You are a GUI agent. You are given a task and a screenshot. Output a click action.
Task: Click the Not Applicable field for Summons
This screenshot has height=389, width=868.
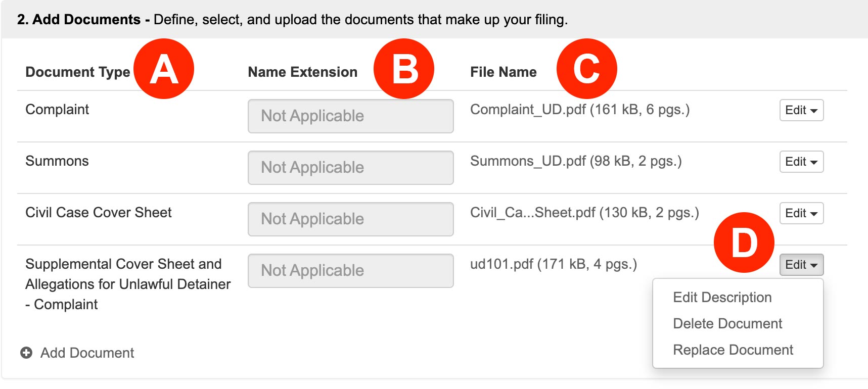pyautogui.click(x=350, y=167)
